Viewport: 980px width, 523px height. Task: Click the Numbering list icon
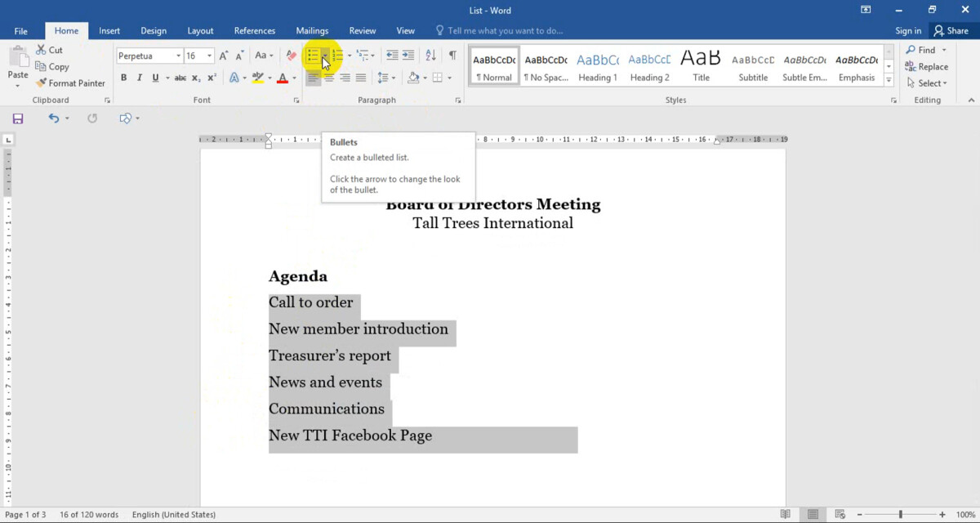tap(336, 56)
